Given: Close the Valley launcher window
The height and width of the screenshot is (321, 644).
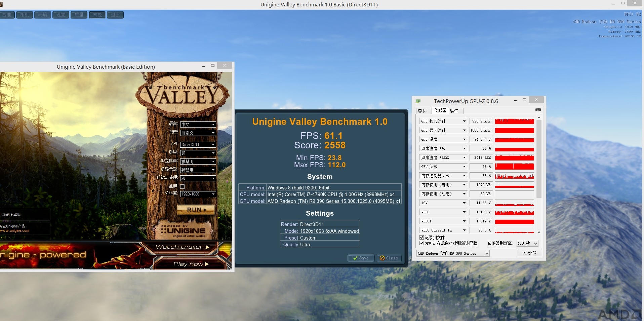Looking at the screenshot, I should [225, 66].
